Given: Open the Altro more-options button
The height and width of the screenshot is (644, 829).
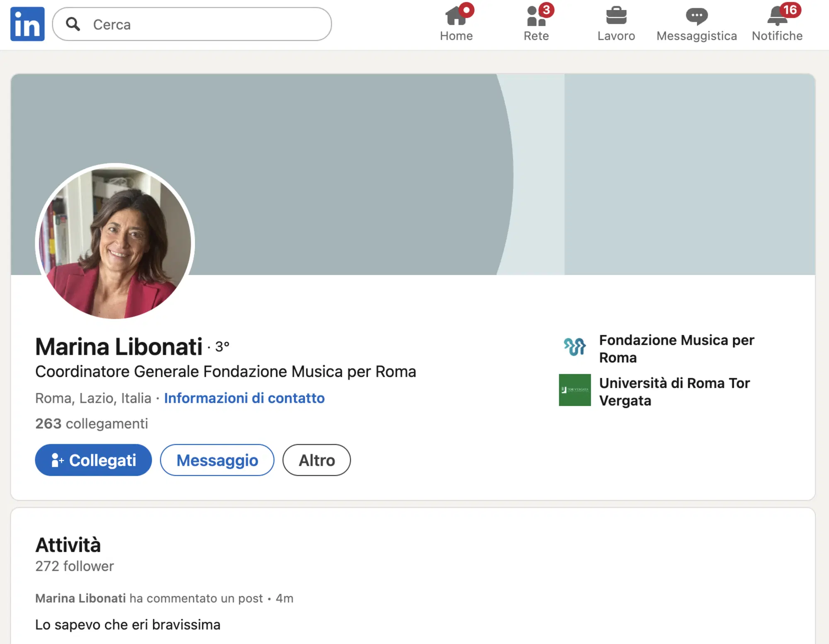Looking at the screenshot, I should coord(317,460).
